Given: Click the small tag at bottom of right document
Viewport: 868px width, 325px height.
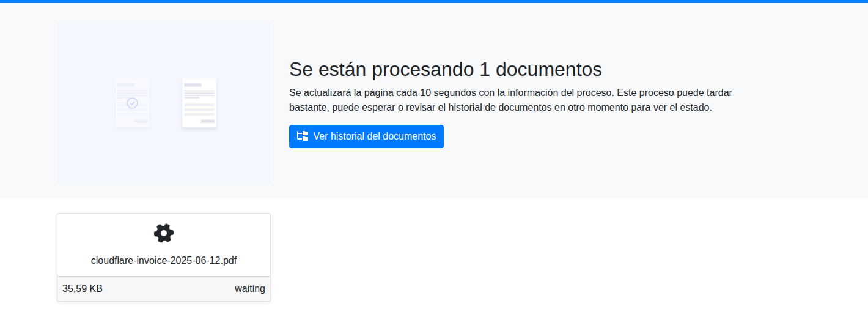Looking at the screenshot, I should click(x=208, y=121).
